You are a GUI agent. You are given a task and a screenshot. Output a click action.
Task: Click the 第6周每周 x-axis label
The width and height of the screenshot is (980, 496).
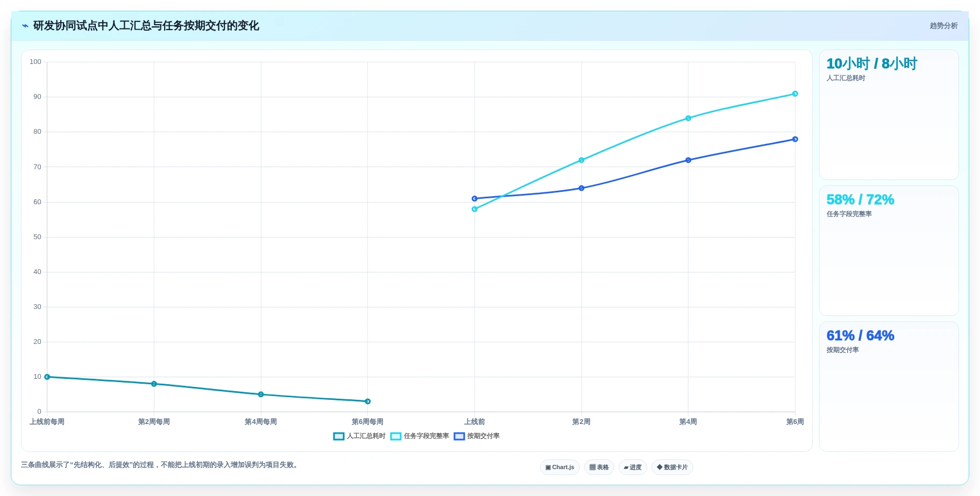click(368, 422)
